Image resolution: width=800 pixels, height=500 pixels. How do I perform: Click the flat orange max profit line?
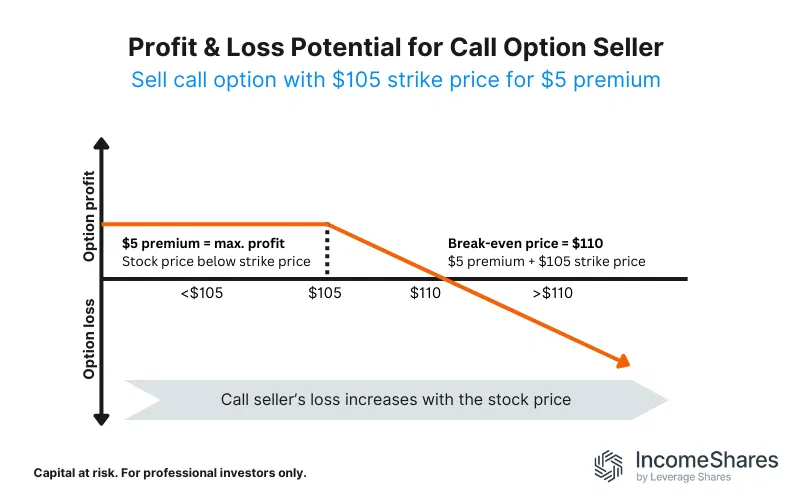215,224
